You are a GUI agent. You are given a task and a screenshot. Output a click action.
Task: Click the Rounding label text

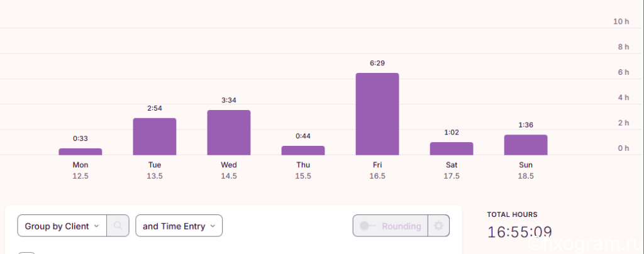[401, 226]
